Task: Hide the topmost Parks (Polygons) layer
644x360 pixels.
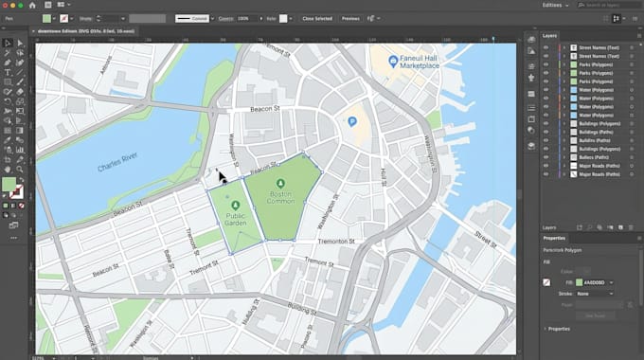Action: [546, 64]
